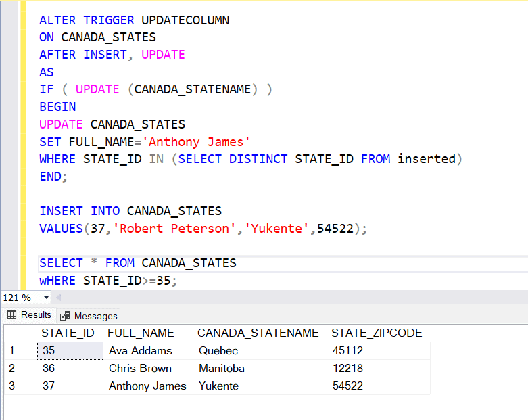Place cursor on the END; line
Viewport: 528px width, 420px height.
pyautogui.click(x=53, y=177)
